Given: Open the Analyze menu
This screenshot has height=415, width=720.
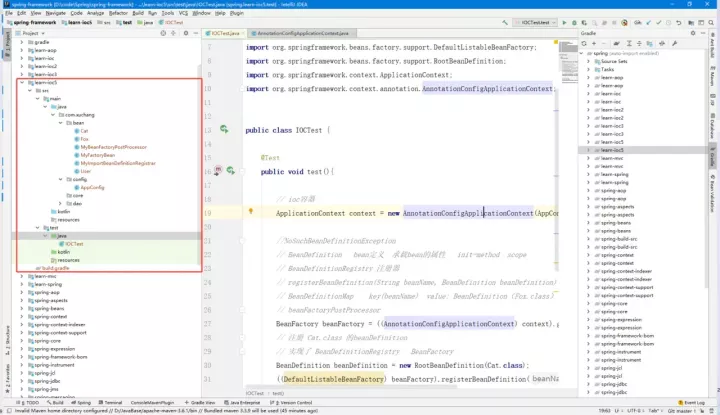Looking at the screenshot, I should [x=96, y=13].
